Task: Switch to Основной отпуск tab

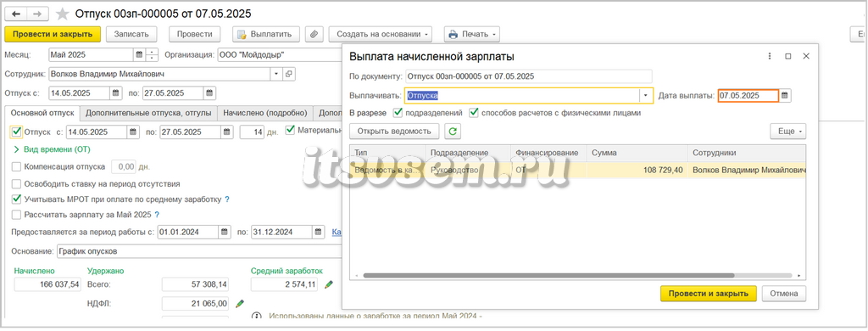Action: [x=42, y=113]
